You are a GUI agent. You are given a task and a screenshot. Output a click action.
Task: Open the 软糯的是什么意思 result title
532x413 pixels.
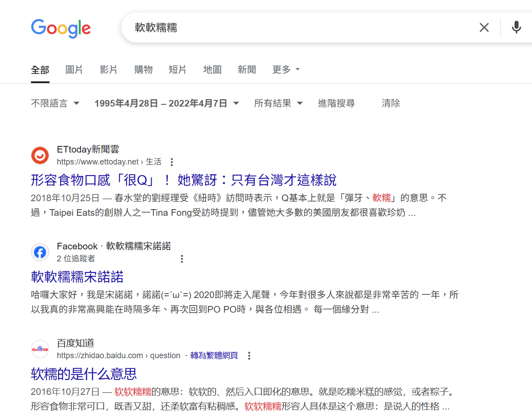(84, 374)
